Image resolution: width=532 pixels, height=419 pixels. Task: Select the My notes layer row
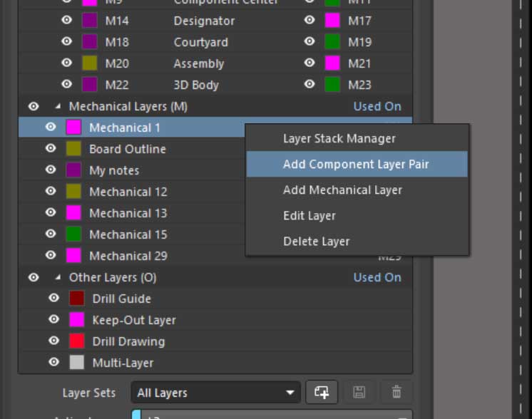pos(114,170)
